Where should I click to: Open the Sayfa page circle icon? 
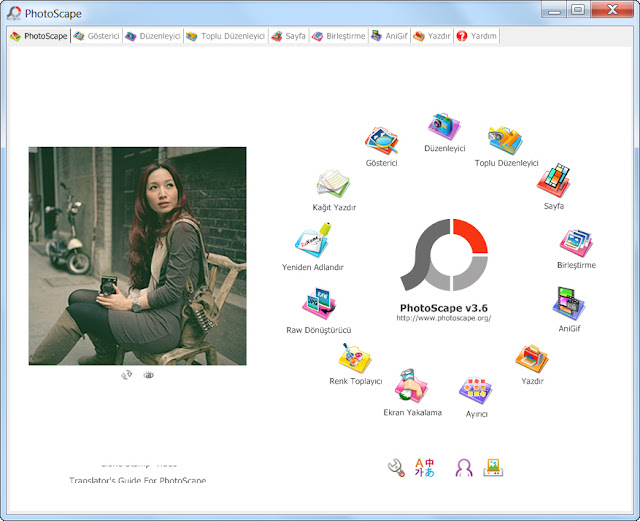[x=553, y=181]
